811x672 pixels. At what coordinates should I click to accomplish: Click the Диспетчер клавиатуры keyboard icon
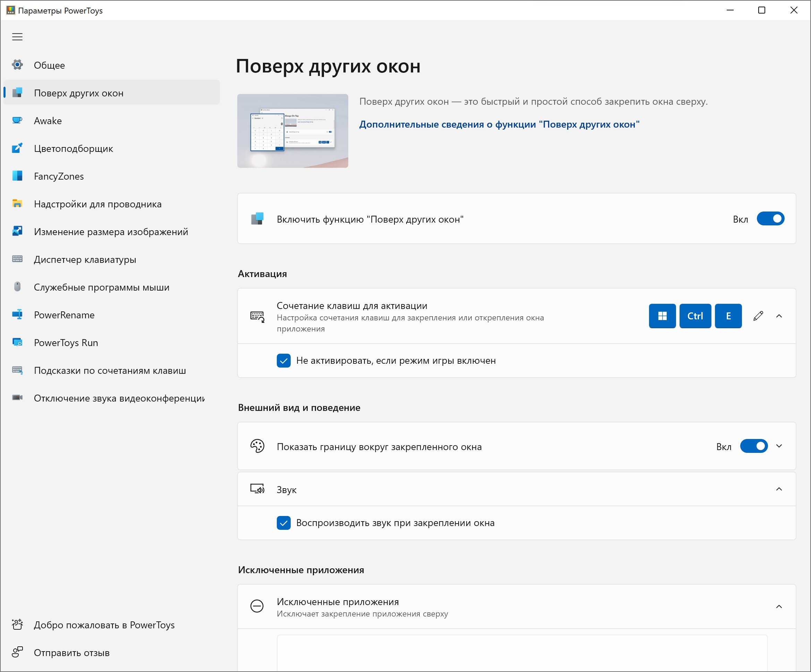pos(17,259)
